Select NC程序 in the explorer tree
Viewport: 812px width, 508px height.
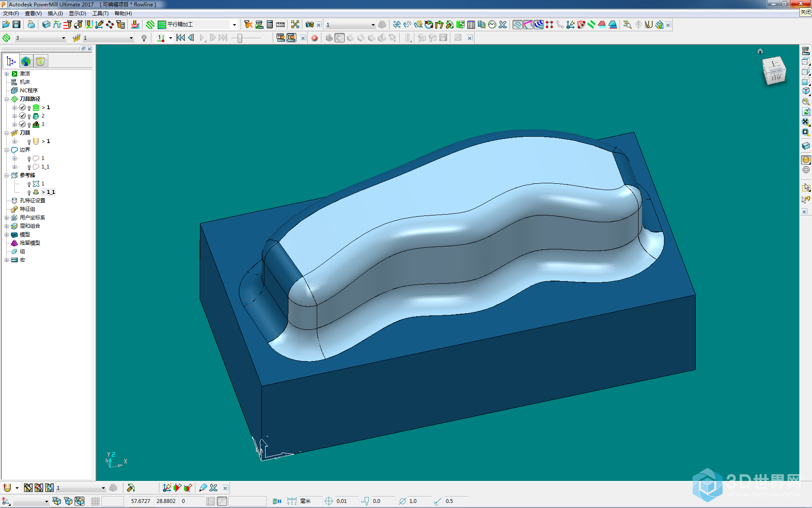pyautogui.click(x=29, y=91)
